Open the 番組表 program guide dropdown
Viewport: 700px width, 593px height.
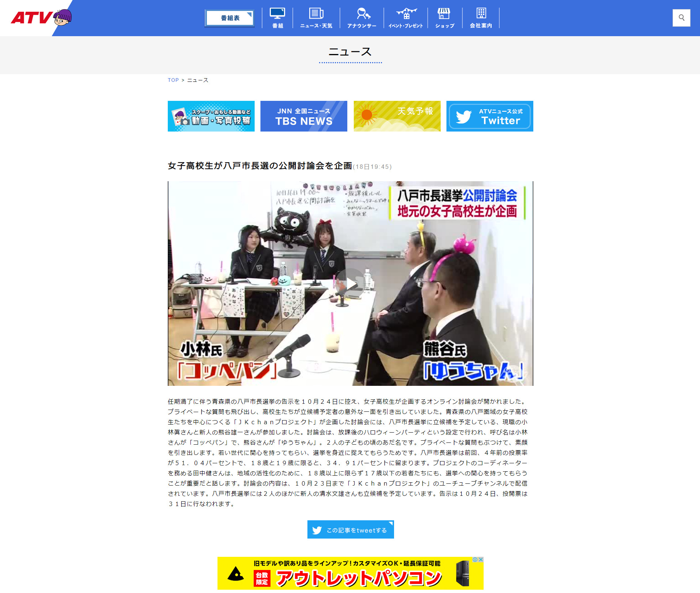pos(230,18)
